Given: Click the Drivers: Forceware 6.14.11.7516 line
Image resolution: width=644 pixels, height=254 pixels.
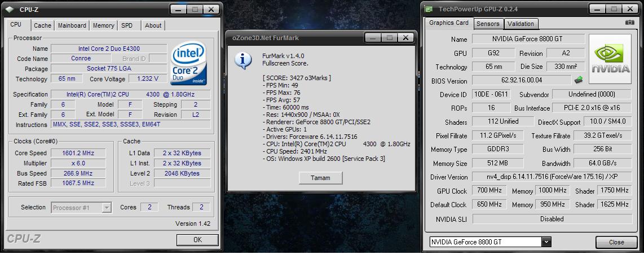Looking at the screenshot, I should [x=310, y=137].
